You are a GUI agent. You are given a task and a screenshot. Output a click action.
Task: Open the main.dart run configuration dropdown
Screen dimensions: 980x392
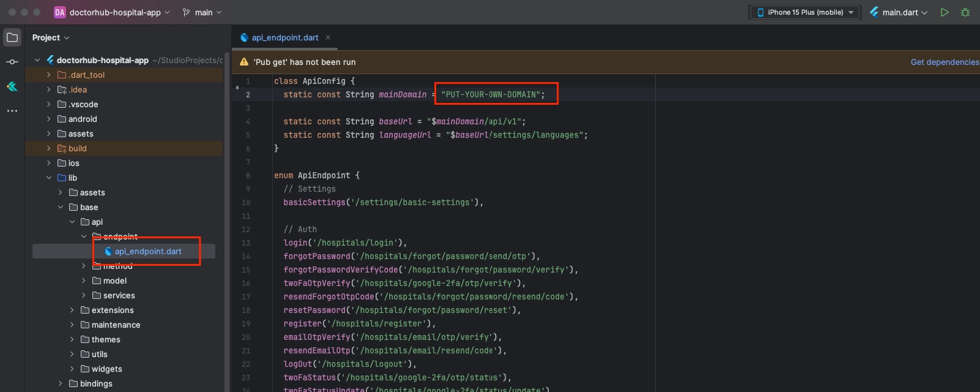pos(905,12)
